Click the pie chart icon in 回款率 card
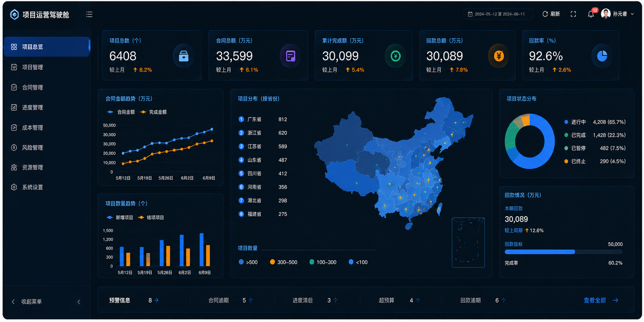Image resolution: width=644 pixels, height=322 pixels. (602, 56)
